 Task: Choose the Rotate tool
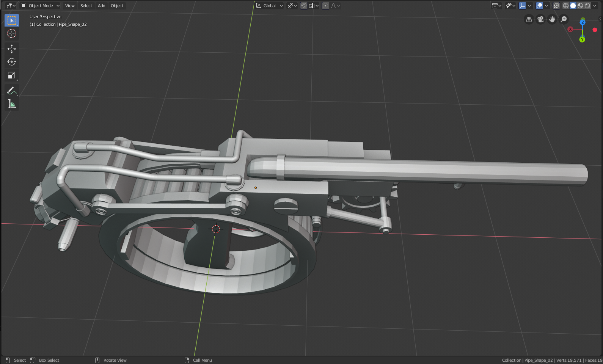coord(12,62)
